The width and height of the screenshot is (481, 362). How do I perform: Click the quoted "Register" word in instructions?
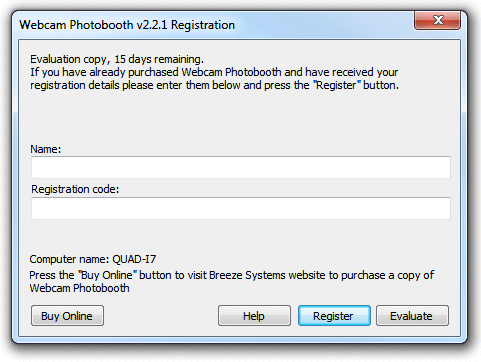[337, 85]
